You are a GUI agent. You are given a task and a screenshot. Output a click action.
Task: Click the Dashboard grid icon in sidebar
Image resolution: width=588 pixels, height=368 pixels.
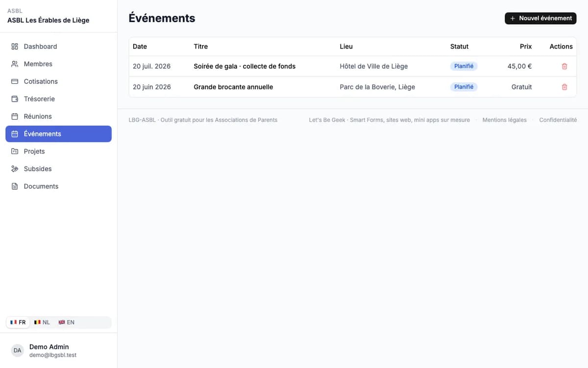(x=15, y=47)
